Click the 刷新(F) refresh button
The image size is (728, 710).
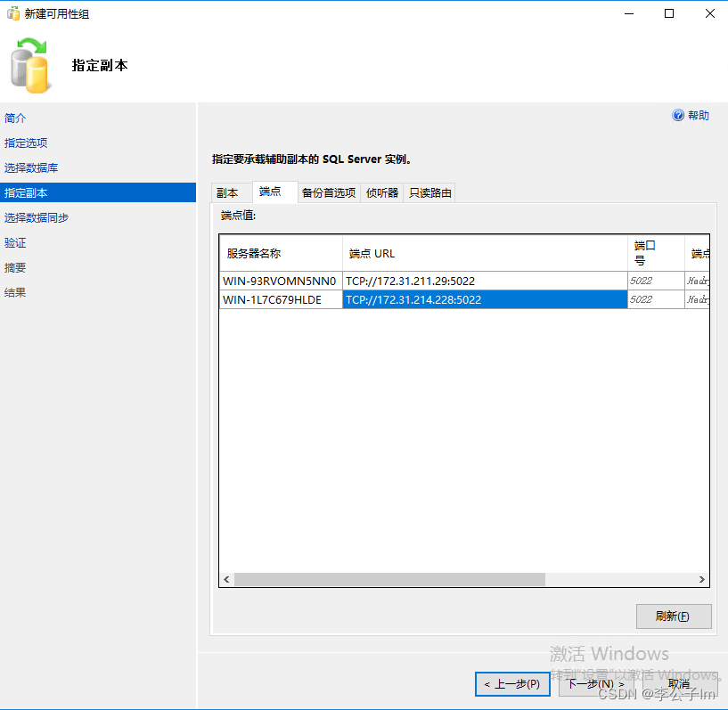(x=674, y=616)
